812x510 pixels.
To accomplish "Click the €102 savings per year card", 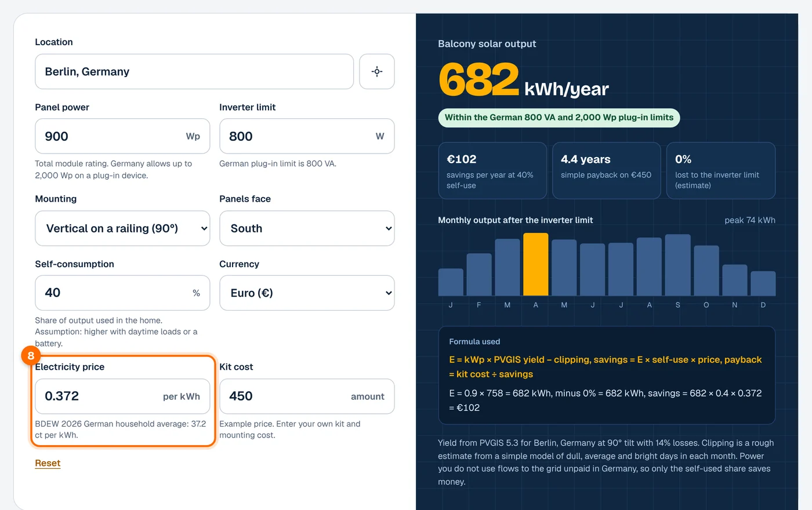I will coord(492,171).
